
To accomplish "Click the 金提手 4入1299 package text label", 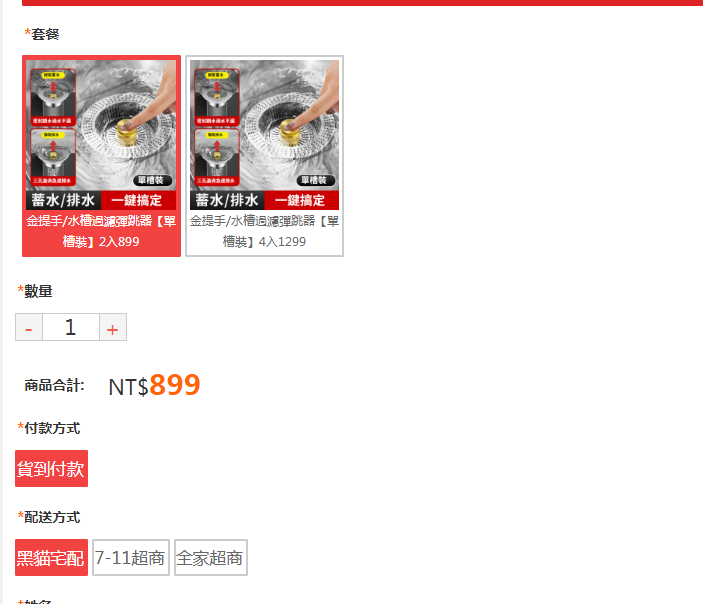I will point(265,231).
